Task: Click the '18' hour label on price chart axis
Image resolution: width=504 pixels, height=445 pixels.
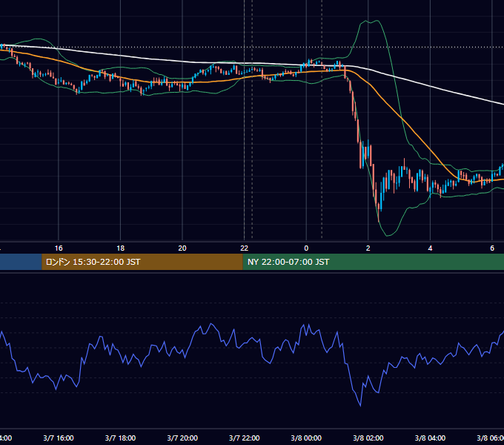Action: (x=121, y=248)
